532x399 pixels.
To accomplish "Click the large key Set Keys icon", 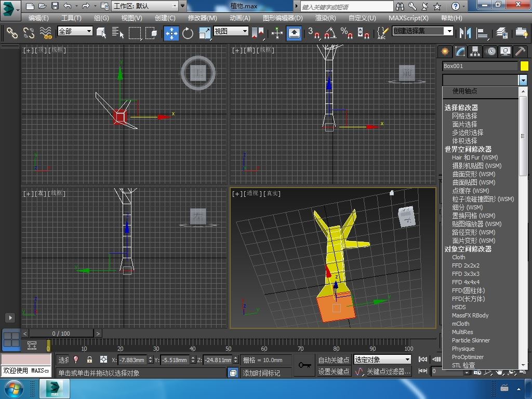I will pyautogui.click(x=304, y=365).
